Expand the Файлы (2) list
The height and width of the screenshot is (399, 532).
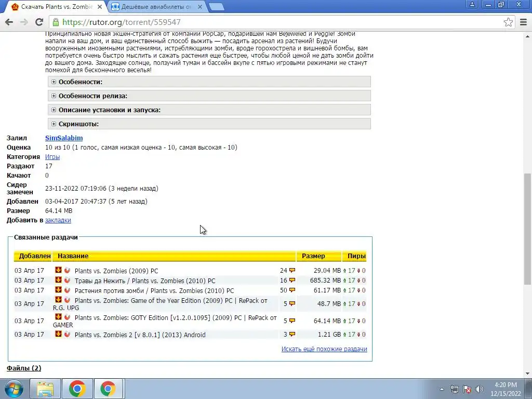coord(24,368)
